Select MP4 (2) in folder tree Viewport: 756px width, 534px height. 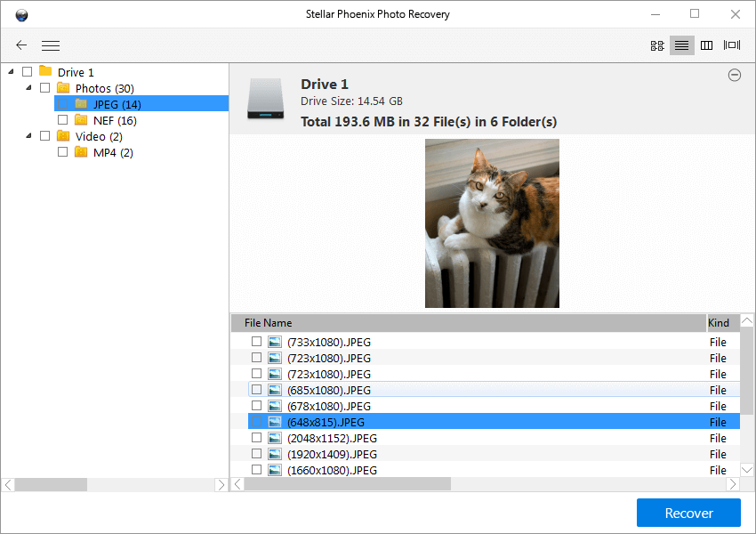pos(113,152)
